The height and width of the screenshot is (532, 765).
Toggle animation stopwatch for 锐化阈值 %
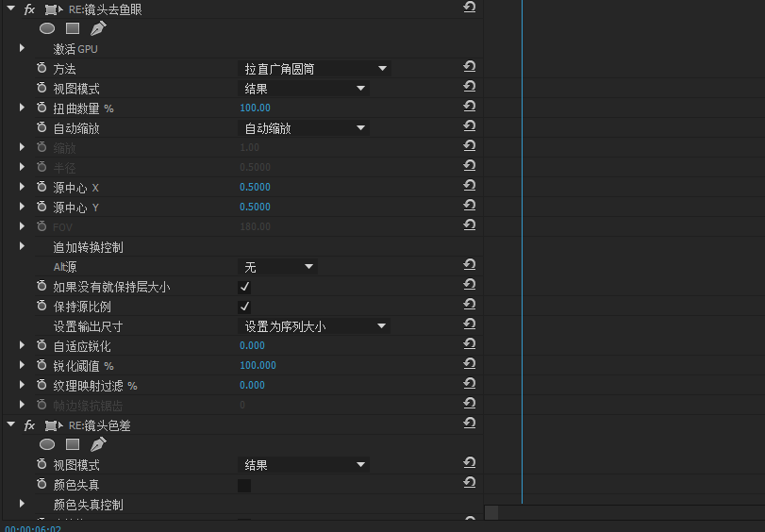42,365
